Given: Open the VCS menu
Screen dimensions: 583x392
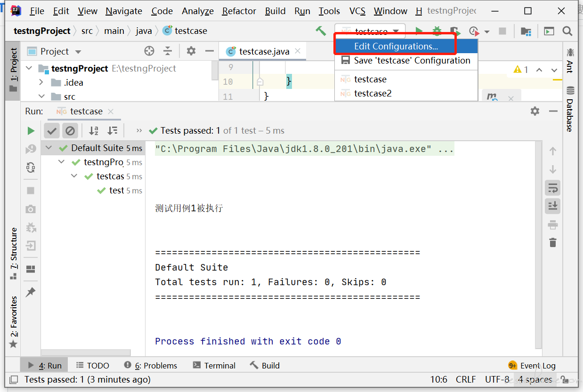Looking at the screenshot, I should 357,11.
